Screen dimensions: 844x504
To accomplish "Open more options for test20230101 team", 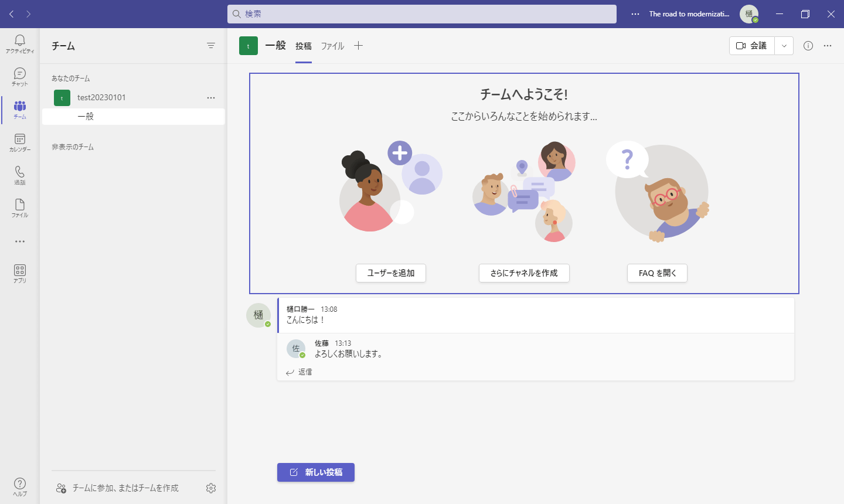I will [x=211, y=98].
